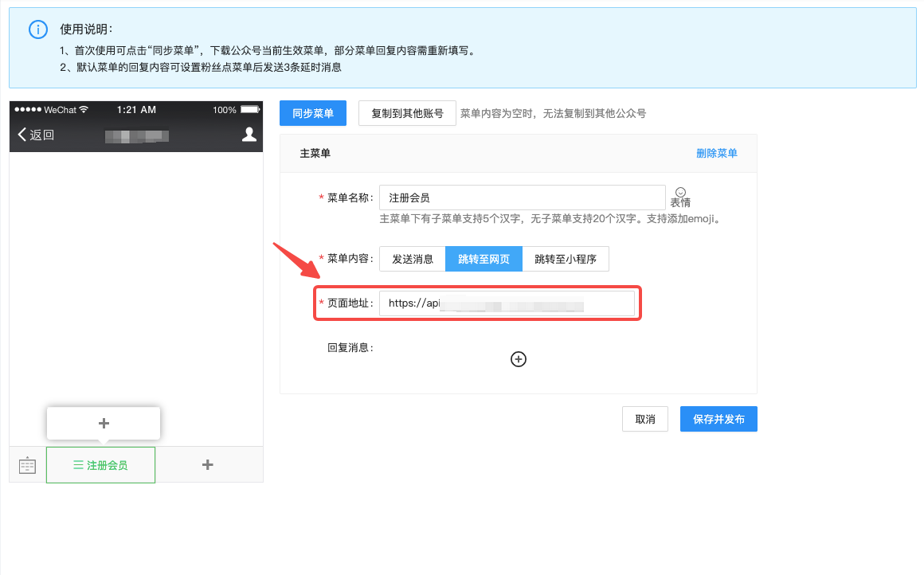
Task: Click the keyboard switch icon in preview bottom bar
Action: [x=26, y=464]
